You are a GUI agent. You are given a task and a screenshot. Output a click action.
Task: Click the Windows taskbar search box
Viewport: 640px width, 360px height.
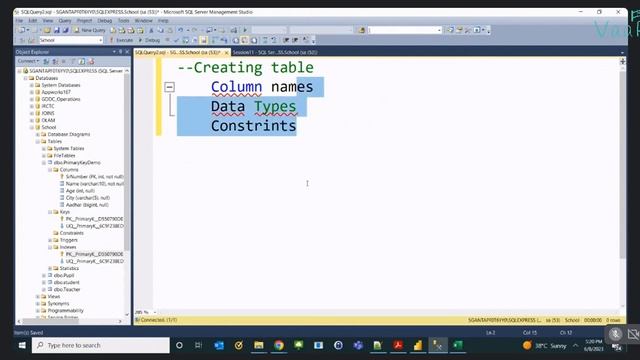[101, 345]
